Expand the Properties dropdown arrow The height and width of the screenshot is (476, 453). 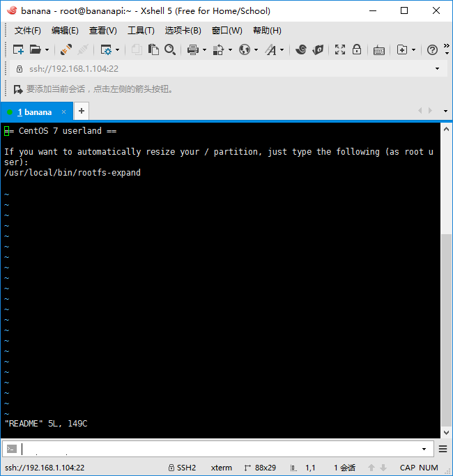pyautogui.click(x=118, y=49)
